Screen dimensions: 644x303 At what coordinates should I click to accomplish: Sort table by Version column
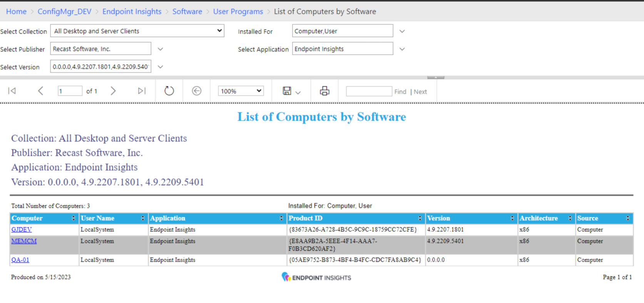(512, 218)
